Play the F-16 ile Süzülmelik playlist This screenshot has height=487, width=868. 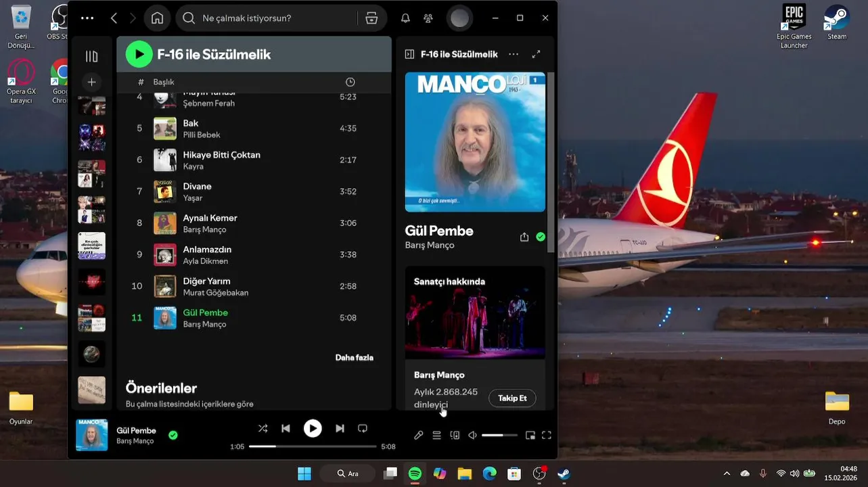tap(139, 54)
